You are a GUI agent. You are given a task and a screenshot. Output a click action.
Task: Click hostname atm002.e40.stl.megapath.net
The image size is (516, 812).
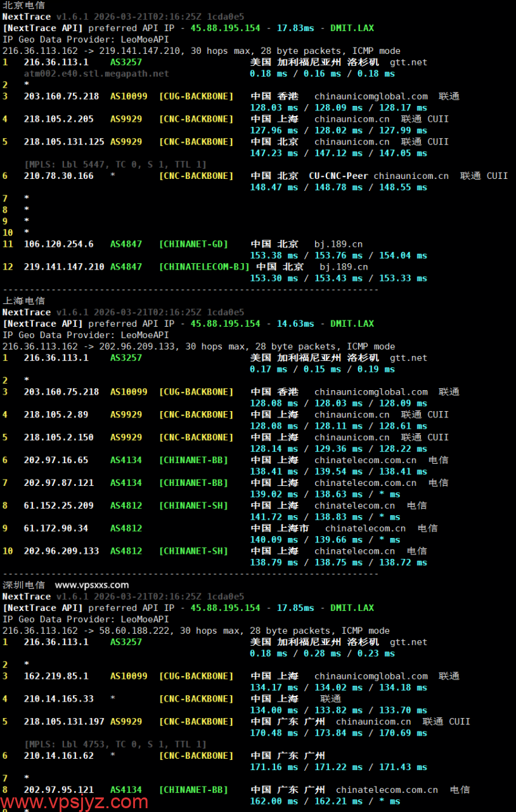coord(96,74)
